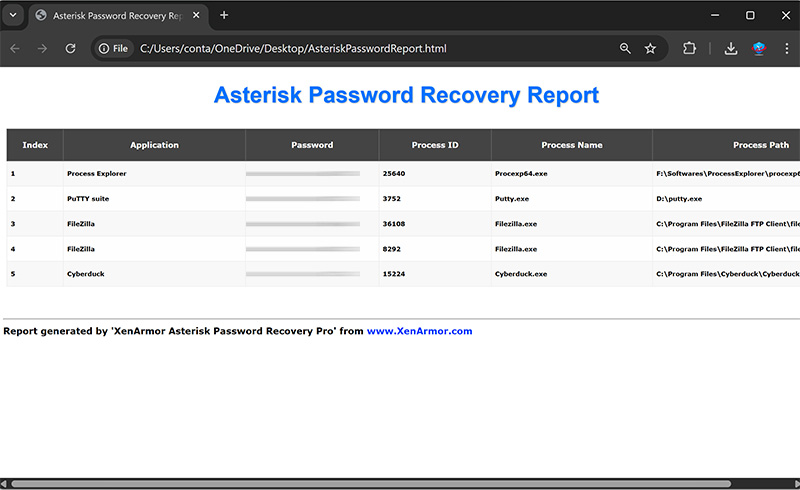Click the Process Name column header
The width and height of the screenshot is (800, 490).
coord(572,145)
